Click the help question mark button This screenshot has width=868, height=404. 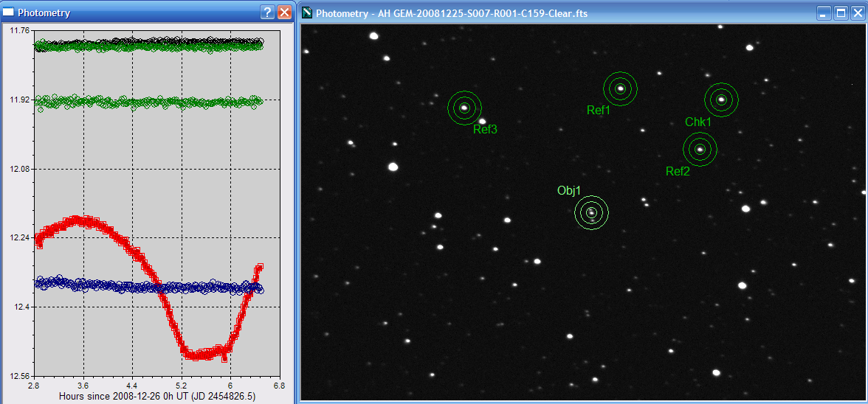268,13
